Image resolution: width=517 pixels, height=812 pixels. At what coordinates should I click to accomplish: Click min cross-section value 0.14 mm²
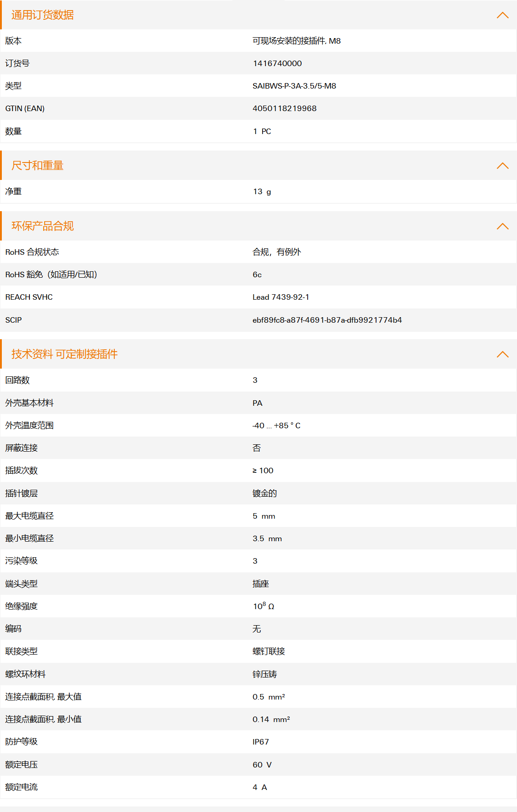pyautogui.click(x=271, y=719)
